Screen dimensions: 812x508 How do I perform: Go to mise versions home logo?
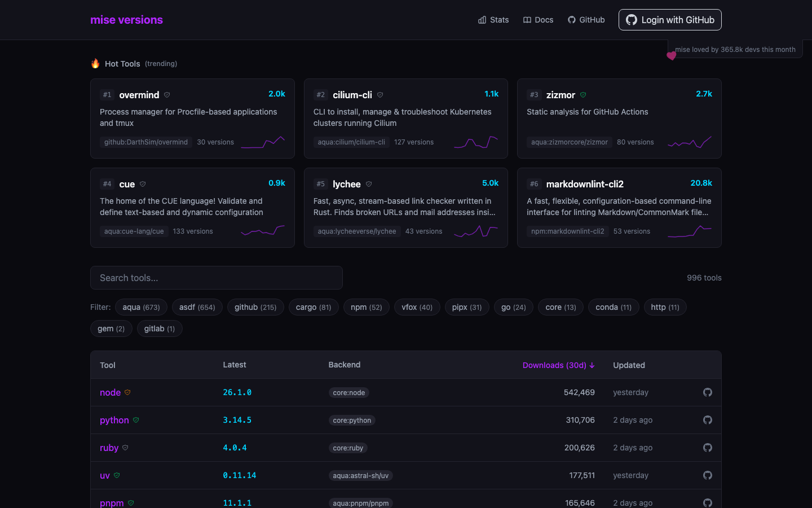126,20
